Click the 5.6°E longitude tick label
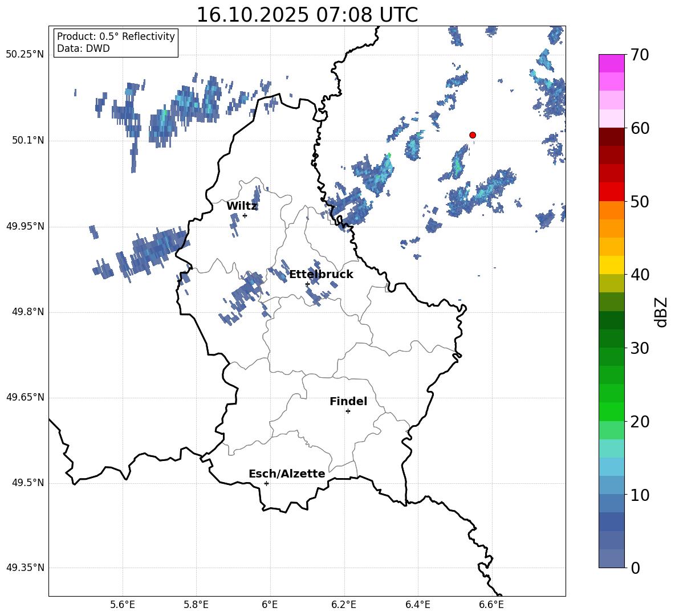 coord(123,605)
